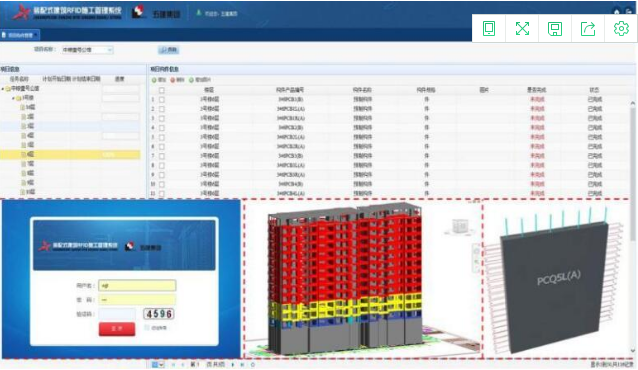The image size is (638, 370).
Task: Check the checkbox for table row 1
Action: pyautogui.click(x=162, y=99)
